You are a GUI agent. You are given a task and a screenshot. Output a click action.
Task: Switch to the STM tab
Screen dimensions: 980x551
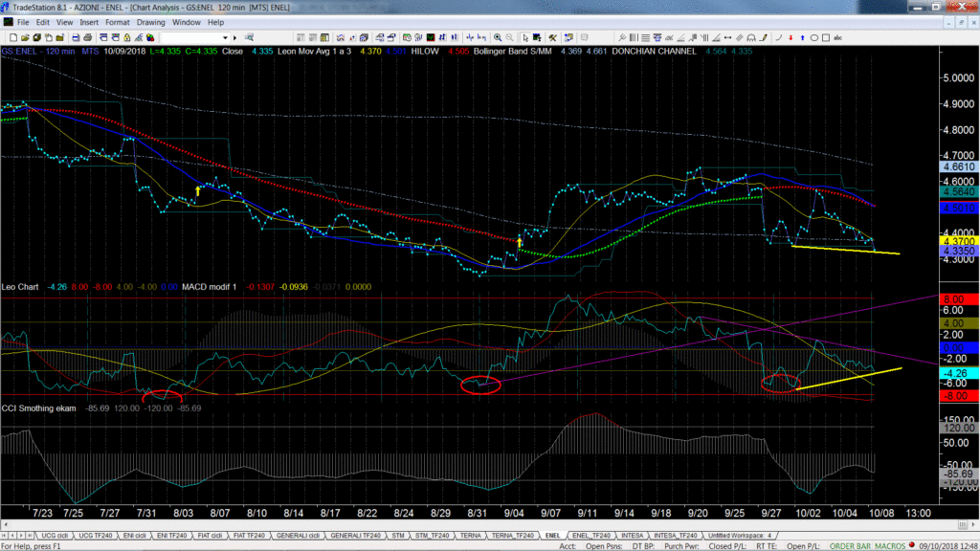[398, 536]
